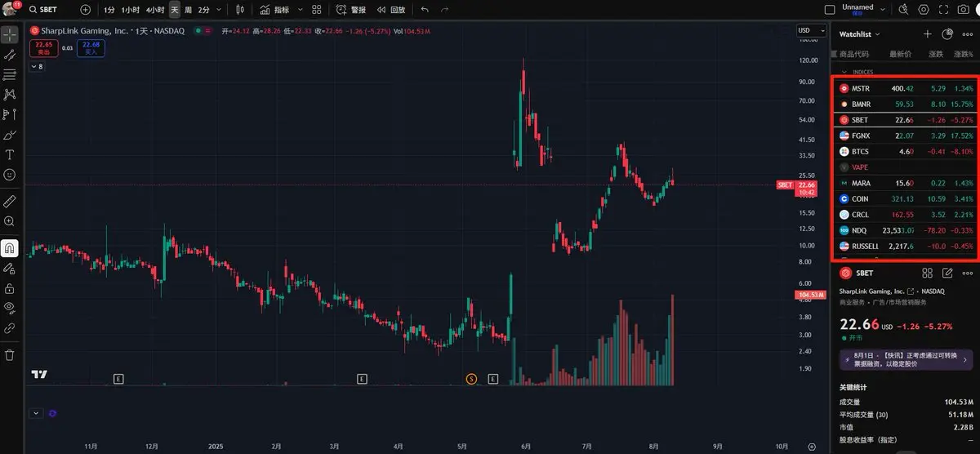Open the Unnamed layout dropdown
The width and height of the screenshot is (980, 454).
click(x=862, y=10)
